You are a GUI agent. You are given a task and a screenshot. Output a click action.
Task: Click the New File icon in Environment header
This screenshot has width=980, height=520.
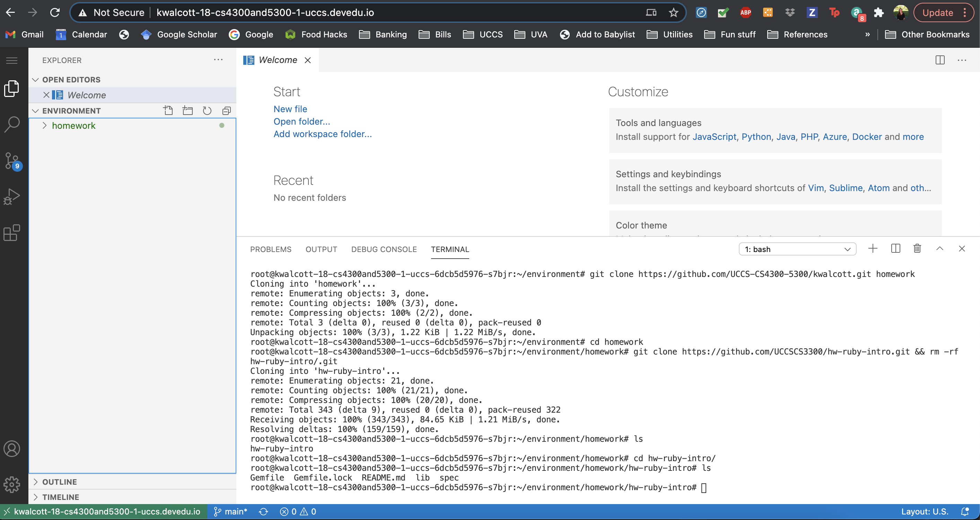168,111
